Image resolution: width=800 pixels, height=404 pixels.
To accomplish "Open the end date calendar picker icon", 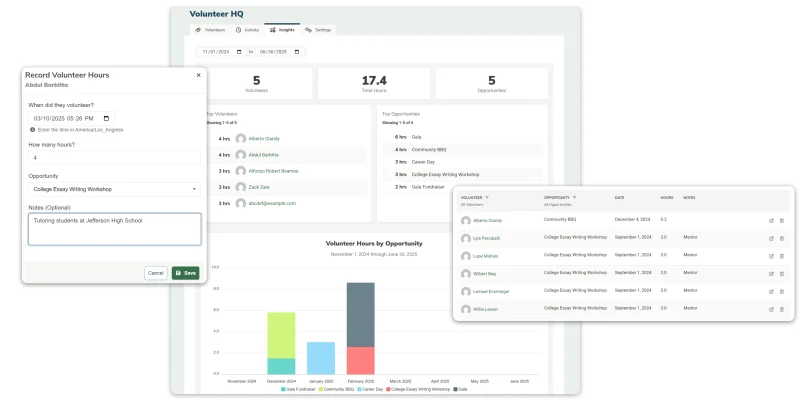I will point(297,52).
